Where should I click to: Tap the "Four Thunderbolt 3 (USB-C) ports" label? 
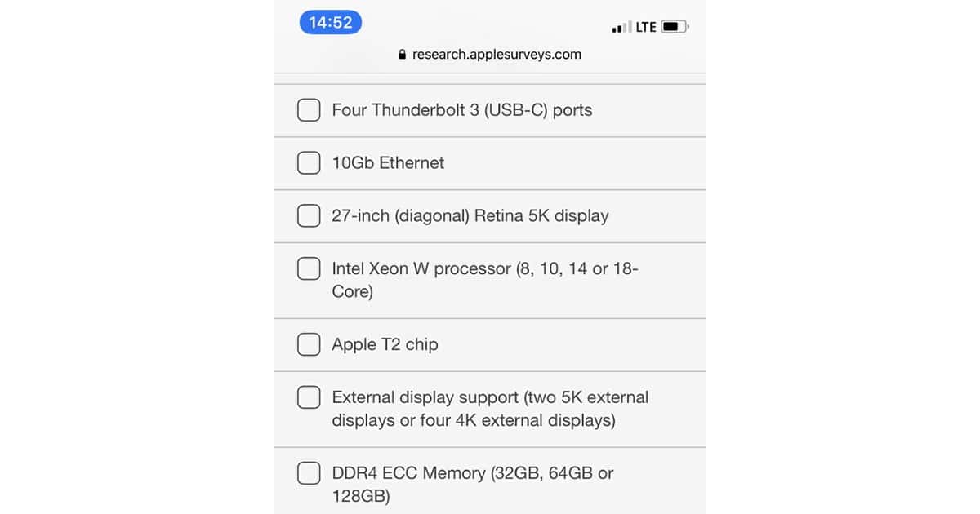(x=462, y=110)
